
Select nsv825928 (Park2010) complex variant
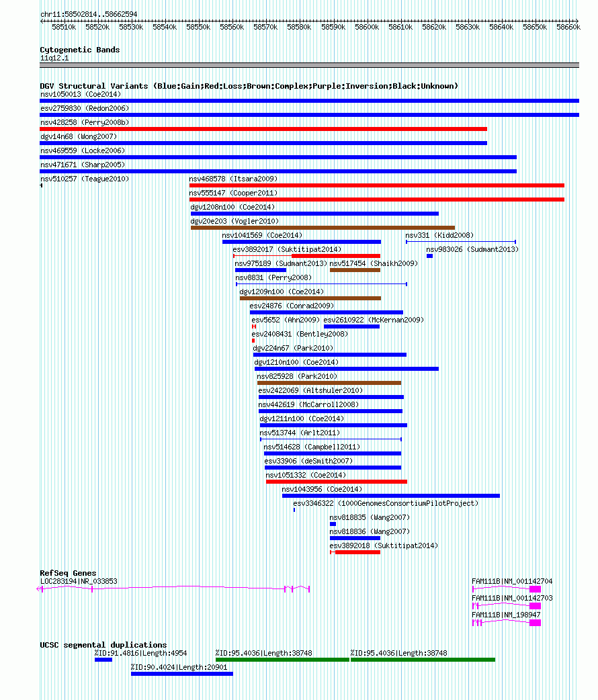pos(329,383)
